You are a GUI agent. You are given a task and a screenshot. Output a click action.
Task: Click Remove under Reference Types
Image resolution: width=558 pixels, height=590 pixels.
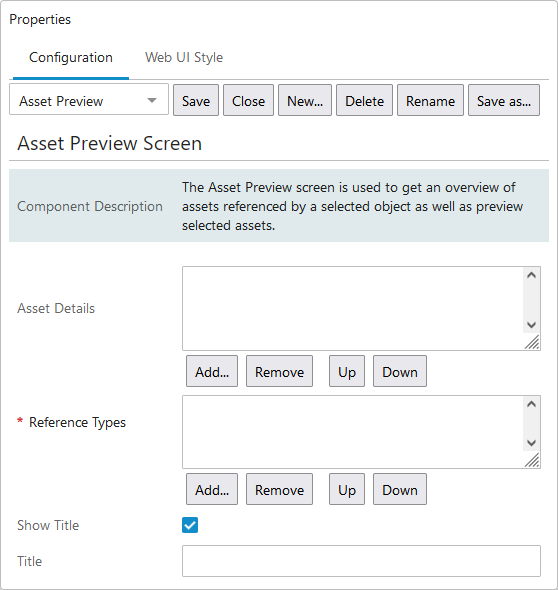279,489
